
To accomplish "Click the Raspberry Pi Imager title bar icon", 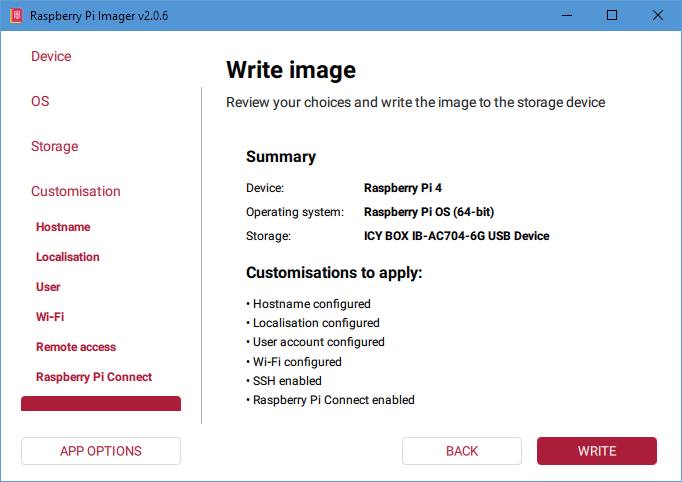I will 15,16.
